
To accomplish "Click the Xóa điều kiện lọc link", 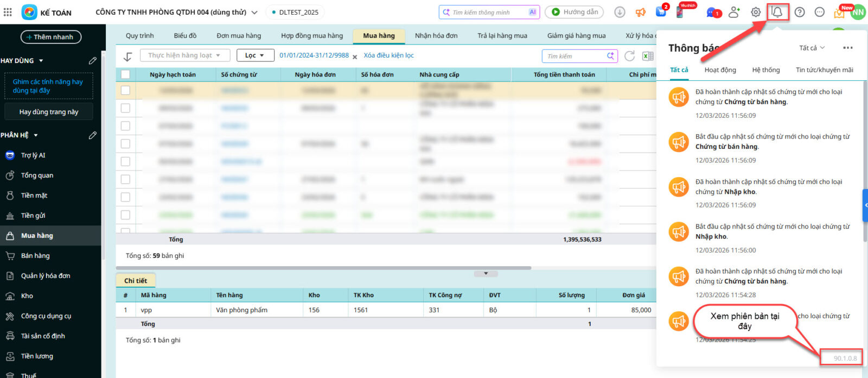I will (x=388, y=55).
